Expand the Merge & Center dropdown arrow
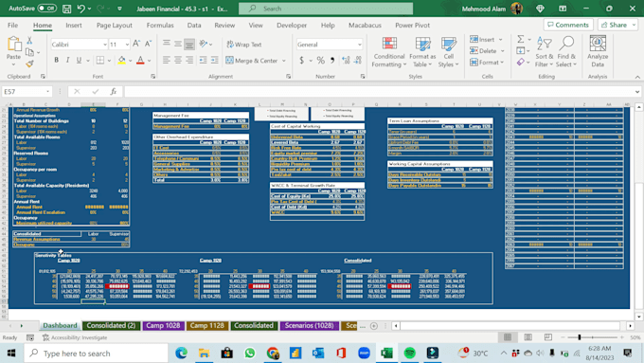Viewport: 644px width, 363px height. (284, 61)
